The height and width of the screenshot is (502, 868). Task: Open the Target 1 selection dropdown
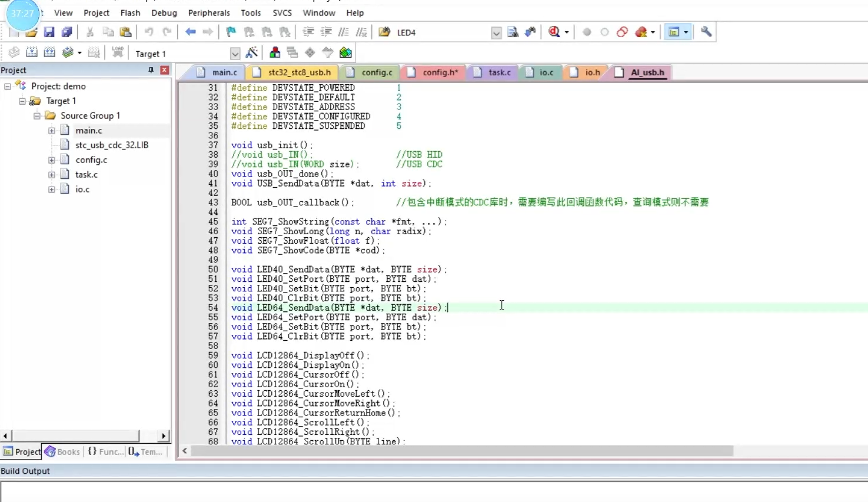(235, 54)
